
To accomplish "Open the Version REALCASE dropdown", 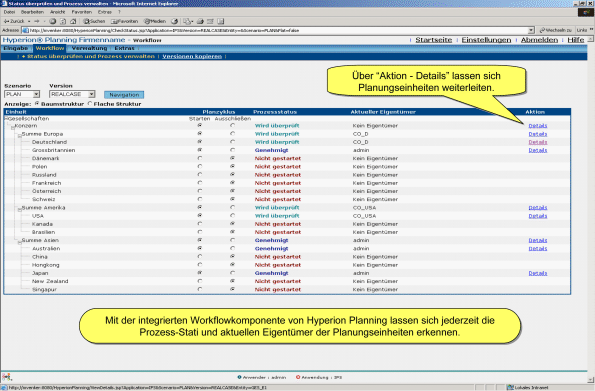I will tap(72, 94).
